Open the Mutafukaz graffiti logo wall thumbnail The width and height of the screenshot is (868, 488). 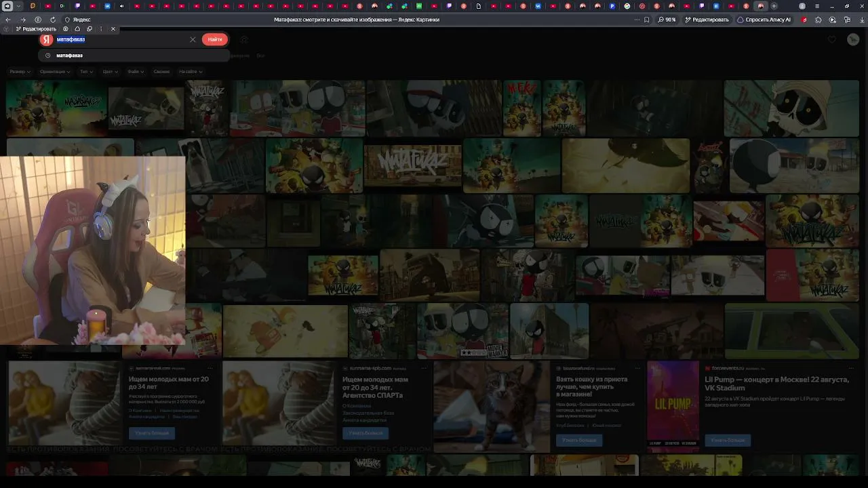point(412,166)
